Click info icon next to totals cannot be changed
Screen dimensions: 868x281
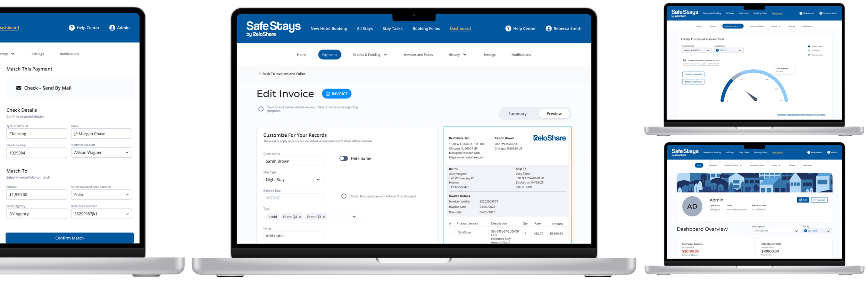tap(344, 196)
